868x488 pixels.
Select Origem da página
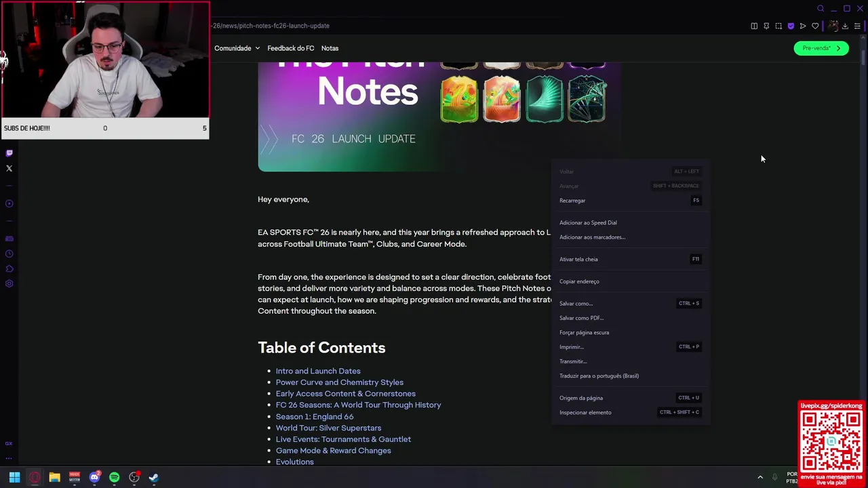click(x=631, y=398)
